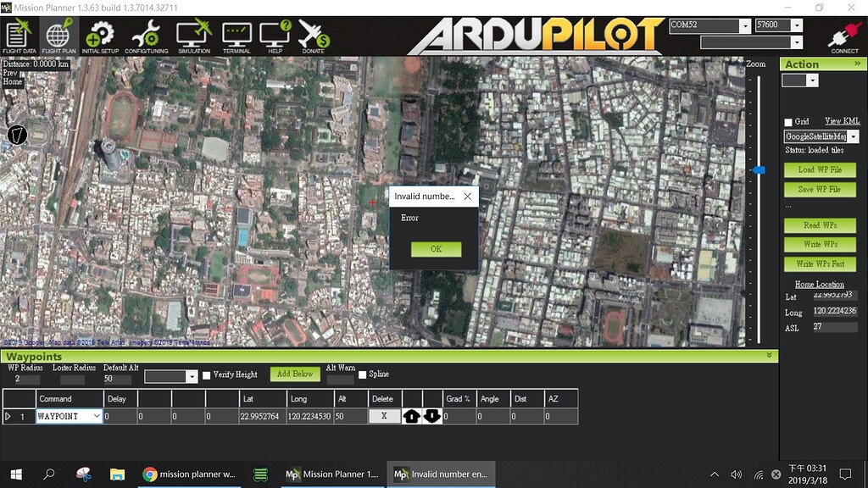Enable the Verify Height option

click(205, 374)
